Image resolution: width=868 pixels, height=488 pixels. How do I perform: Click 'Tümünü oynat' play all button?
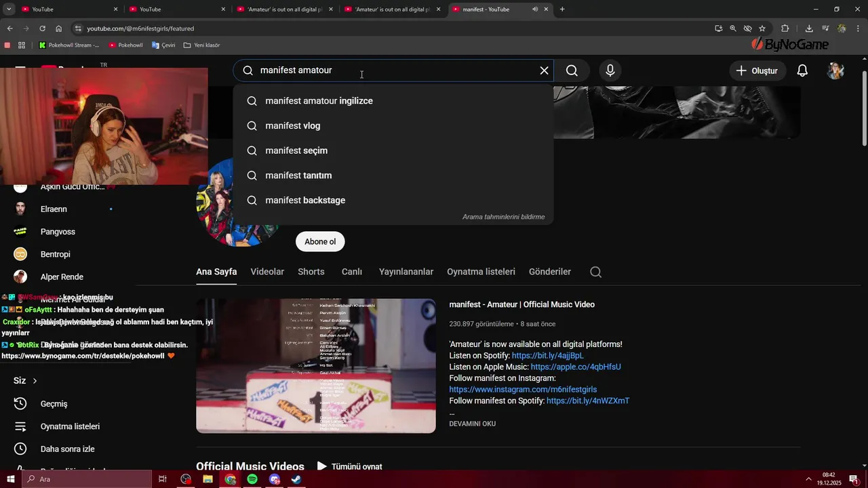[350, 466]
